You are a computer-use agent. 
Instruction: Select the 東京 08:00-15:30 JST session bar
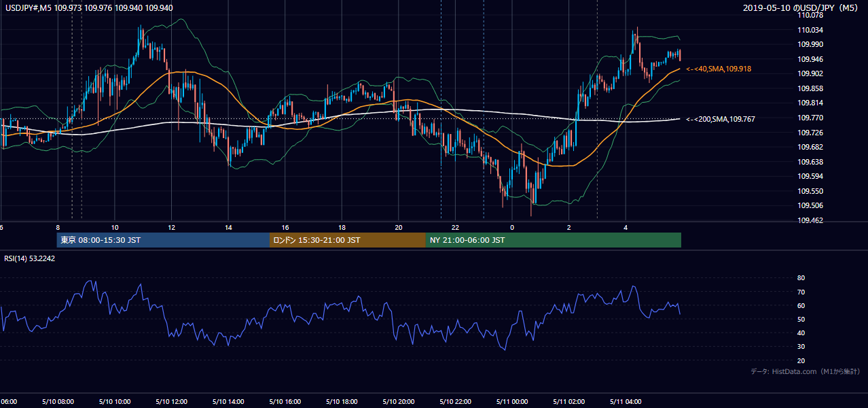(x=163, y=240)
